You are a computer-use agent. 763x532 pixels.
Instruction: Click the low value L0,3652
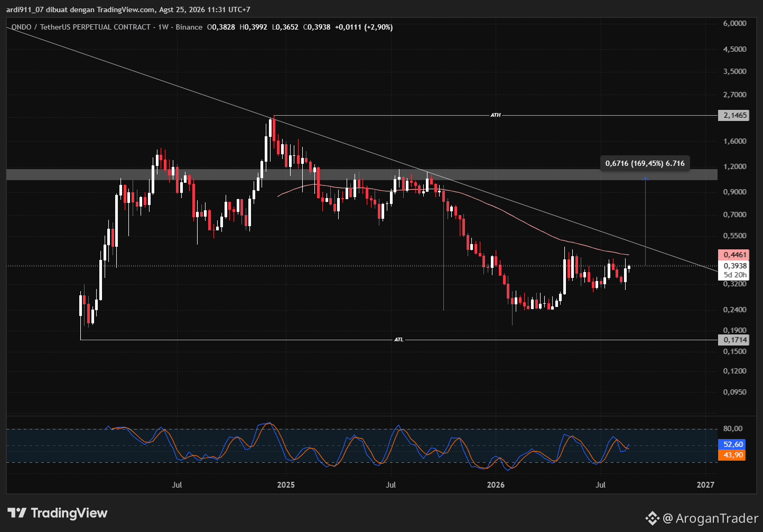point(285,27)
